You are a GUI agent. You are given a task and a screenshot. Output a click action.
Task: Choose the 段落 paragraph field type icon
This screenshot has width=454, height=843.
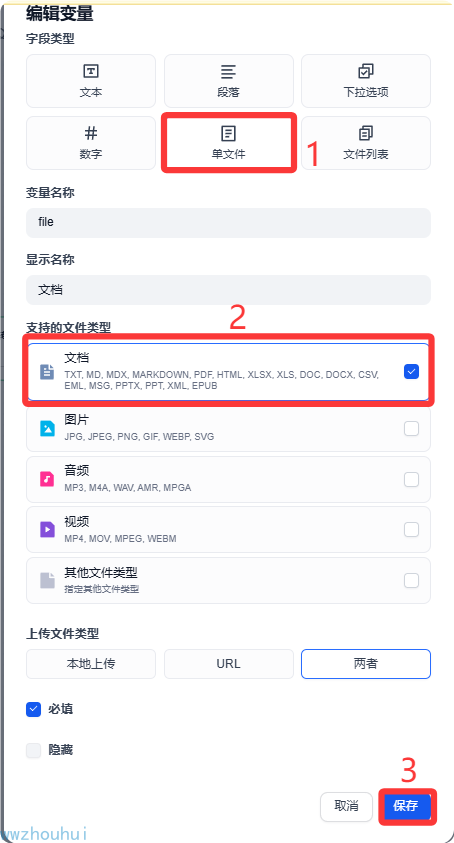point(229,71)
